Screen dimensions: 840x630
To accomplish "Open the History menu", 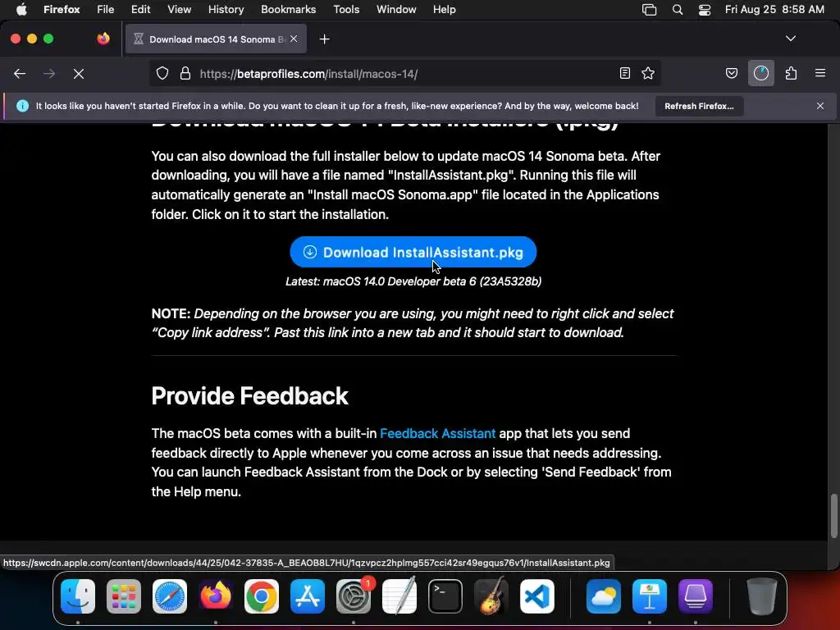I will (x=226, y=9).
